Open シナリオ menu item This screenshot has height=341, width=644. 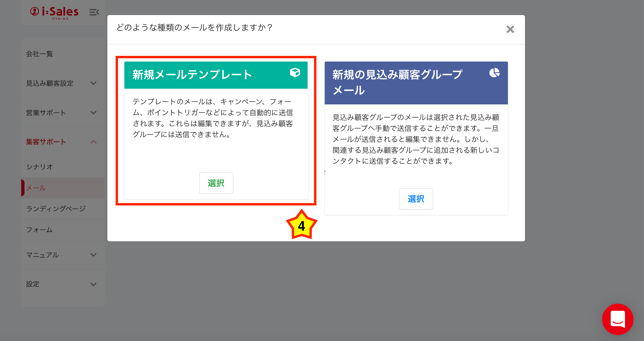[x=39, y=167]
